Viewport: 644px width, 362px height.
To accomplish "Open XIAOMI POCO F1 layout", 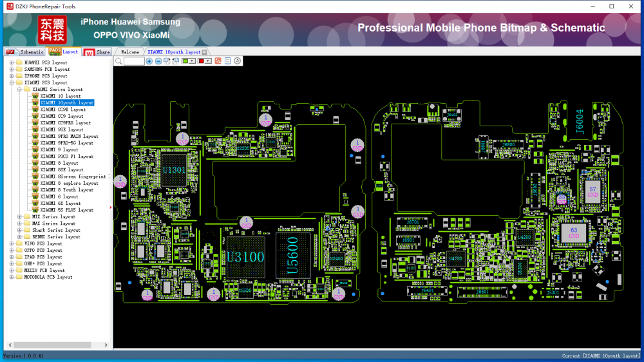I will click(x=66, y=157).
